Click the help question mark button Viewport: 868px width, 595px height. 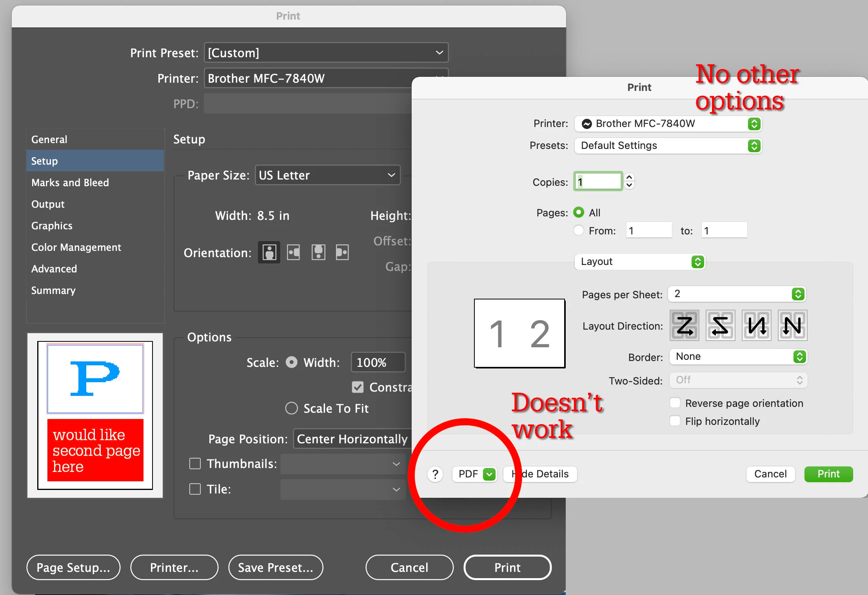click(435, 474)
